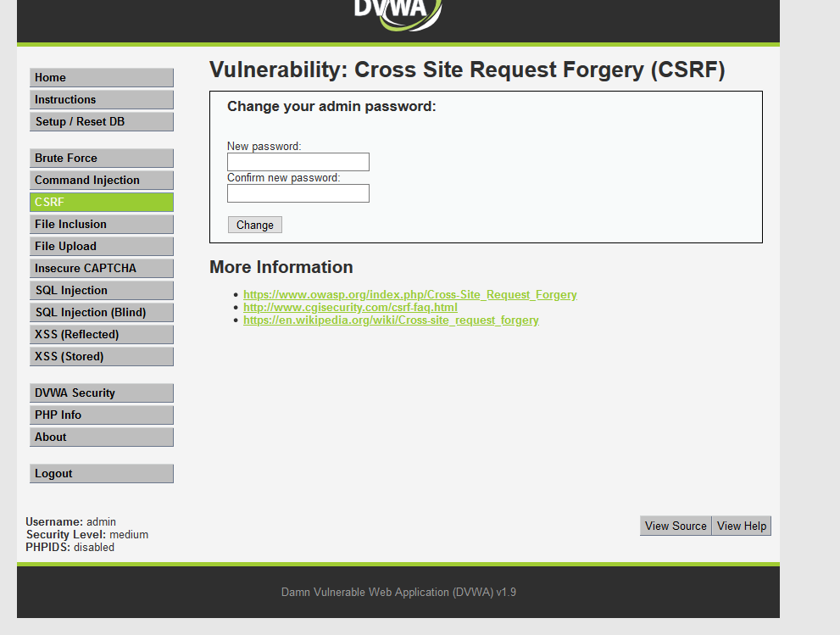This screenshot has height=635, width=840.
Task: Click the DVWA logo in header
Action: click(398, 14)
